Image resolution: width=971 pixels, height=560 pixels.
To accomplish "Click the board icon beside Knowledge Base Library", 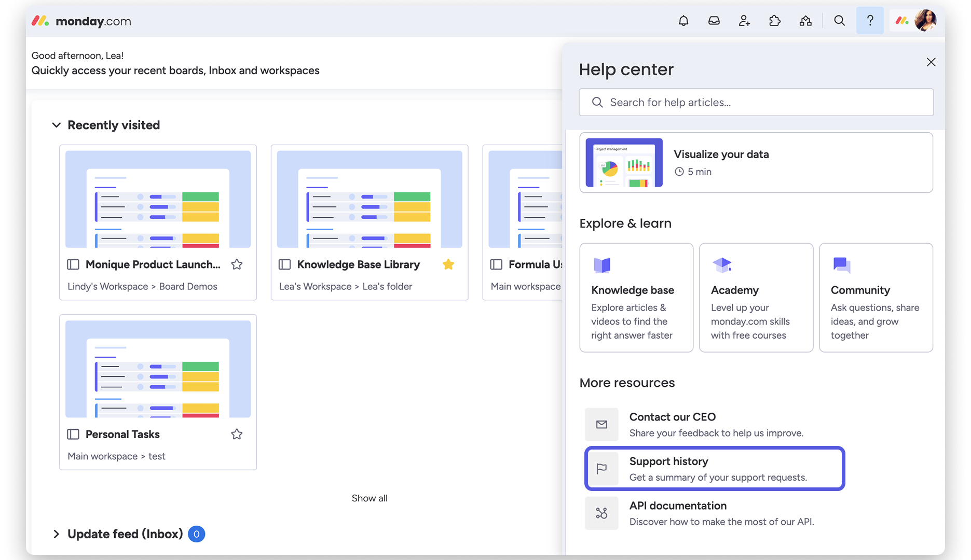I will point(285,264).
